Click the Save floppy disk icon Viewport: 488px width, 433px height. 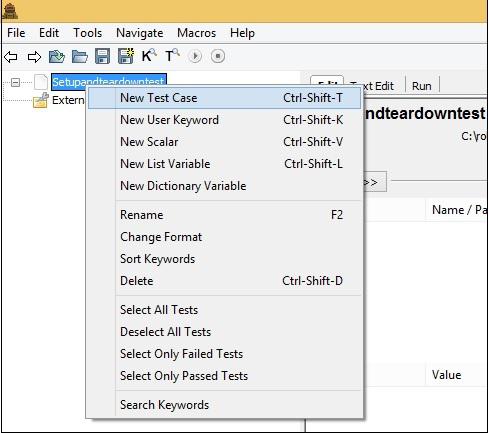click(102, 56)
